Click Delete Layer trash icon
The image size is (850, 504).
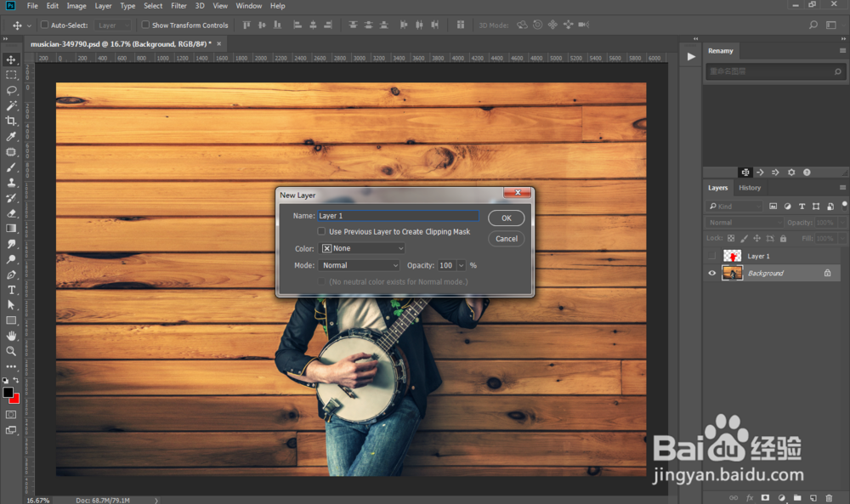click(x=829, y=497)
